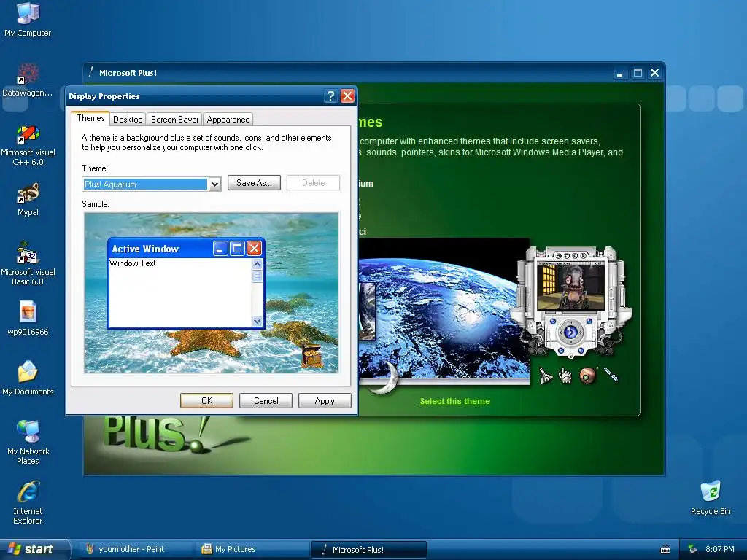Switch to the Appearance tab
Image resolution: width=747 pixels, height=560 pixels.
(x=228, y=120)
